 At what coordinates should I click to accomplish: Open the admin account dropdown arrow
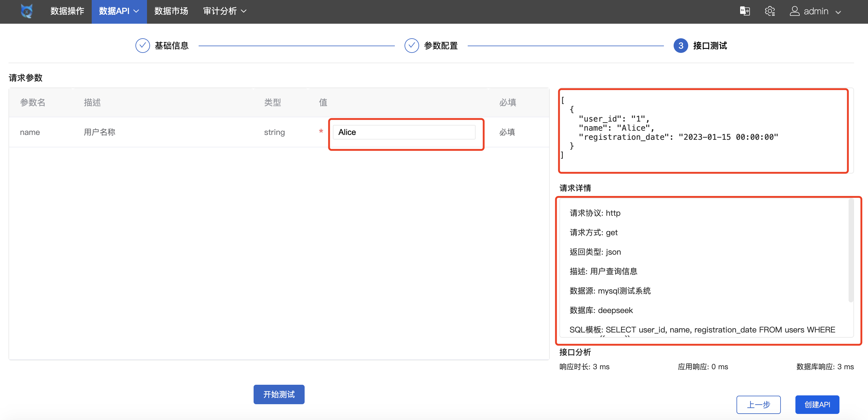click(x=838, y=12)
